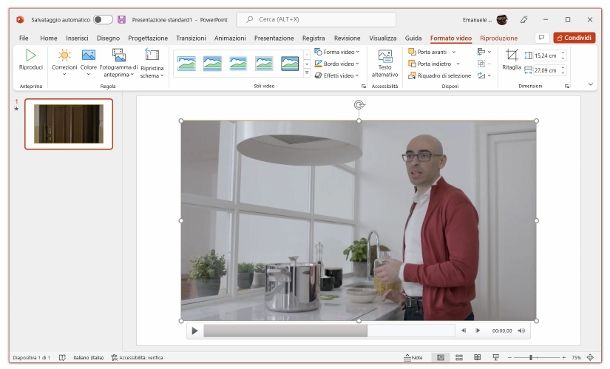Click the Save icon in title bar
This screenshot has height=369, width=610.
pyautogui.click(x=121, y=19)
